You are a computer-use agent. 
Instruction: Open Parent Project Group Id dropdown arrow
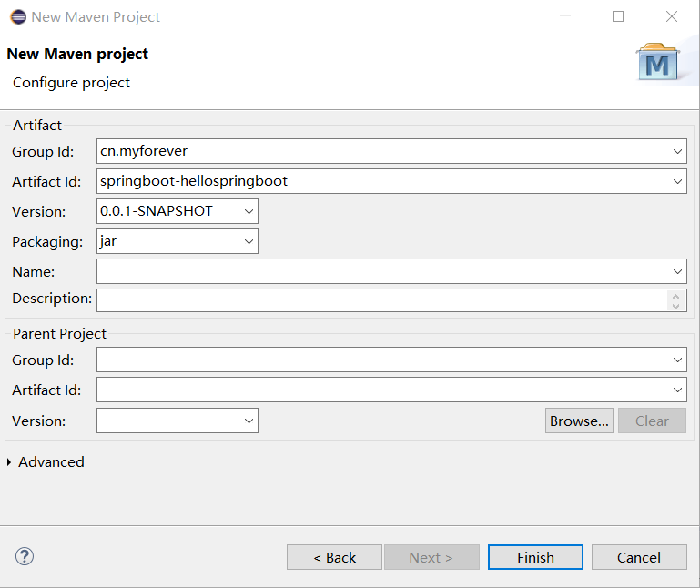[677, 360]
